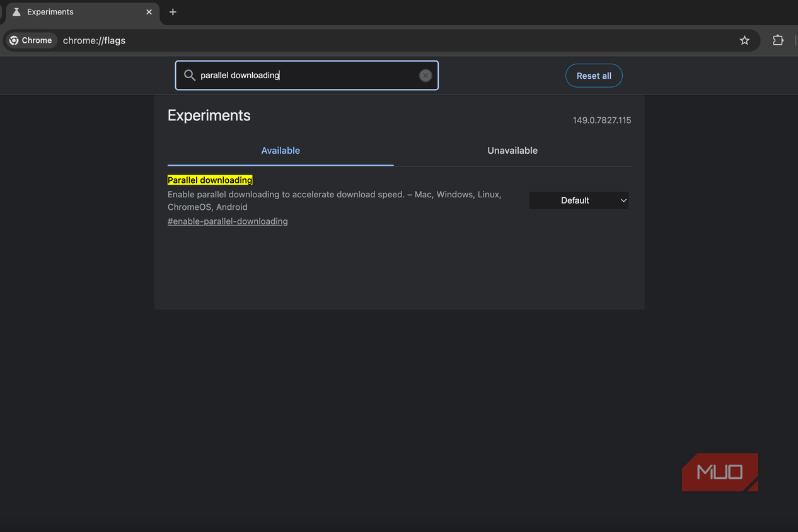Screen dimensions: 798x532
Task: Close the Experiments tab
Action: point(149,12)
